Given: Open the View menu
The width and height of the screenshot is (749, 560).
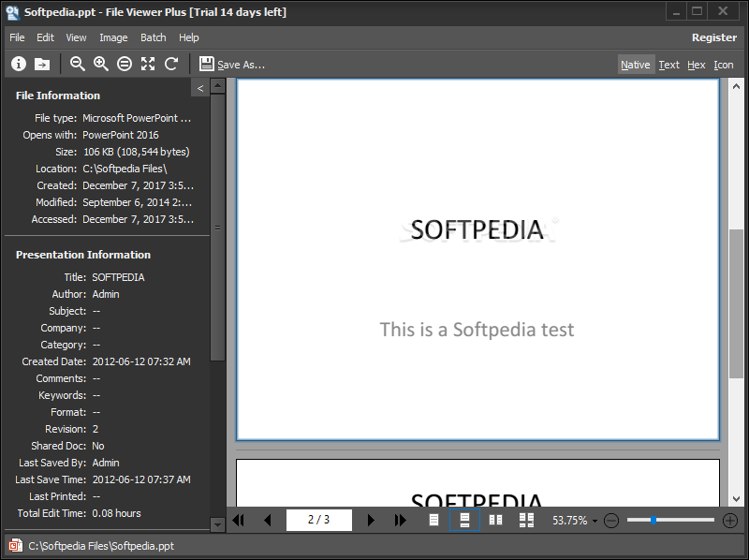Looking at the screenshot, I should coord(76,37).
